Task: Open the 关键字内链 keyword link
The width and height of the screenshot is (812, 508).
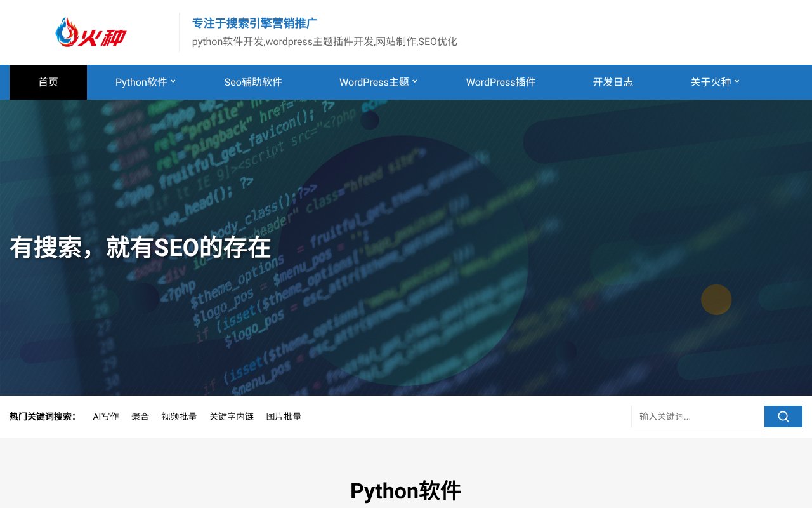Action: pos(232,417)
